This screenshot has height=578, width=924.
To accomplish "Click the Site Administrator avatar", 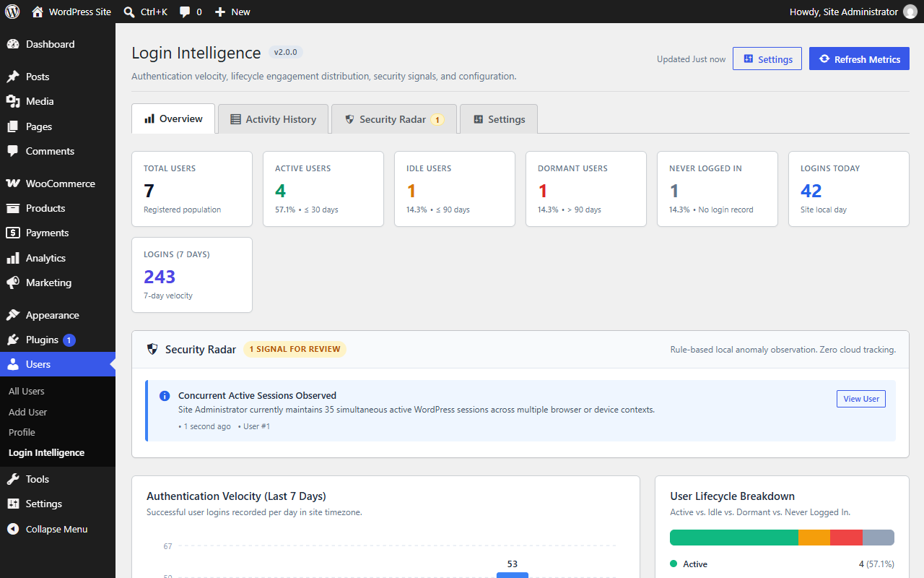I will (x=910, y=12).
